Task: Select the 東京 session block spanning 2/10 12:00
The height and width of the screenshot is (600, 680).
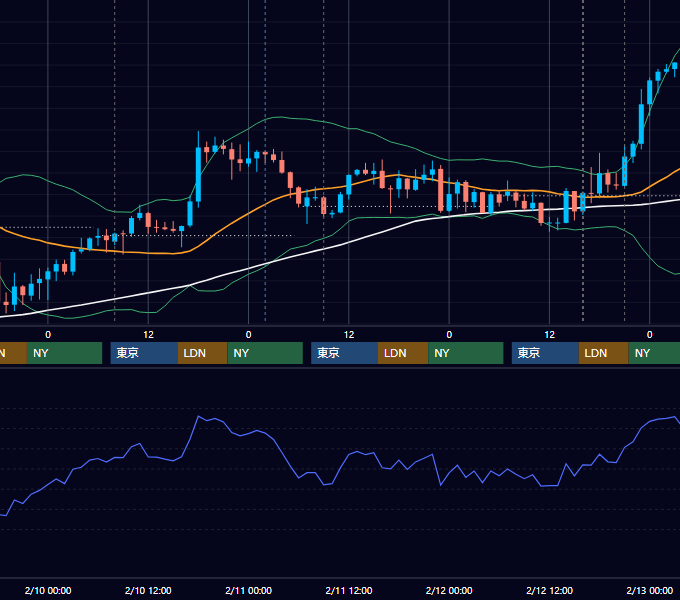Action: click(144, 353)
